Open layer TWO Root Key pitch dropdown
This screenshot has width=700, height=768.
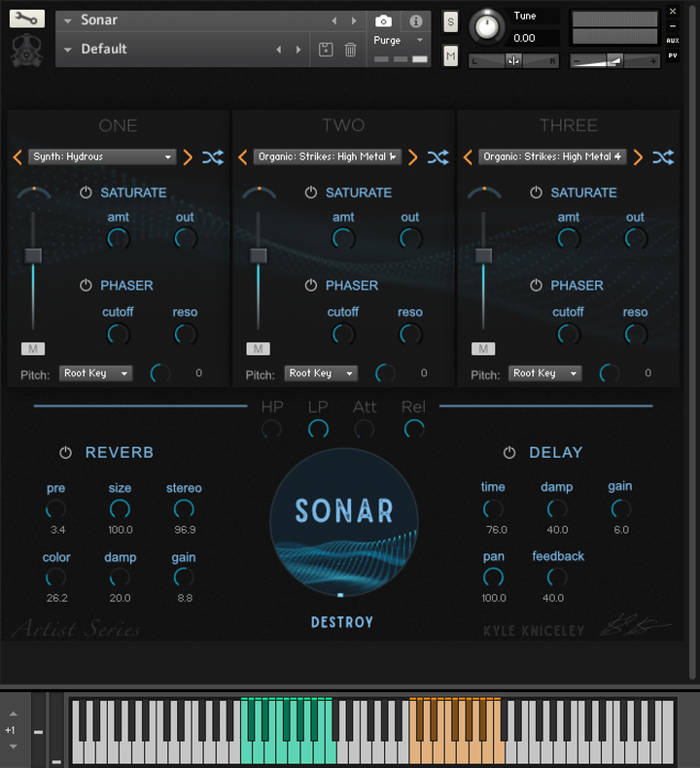tap(321, 373)
